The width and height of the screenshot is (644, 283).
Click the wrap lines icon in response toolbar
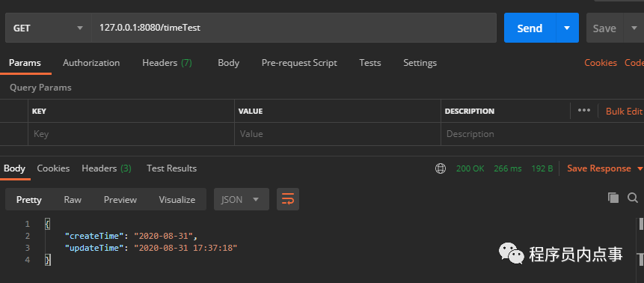tap(287, 199)
